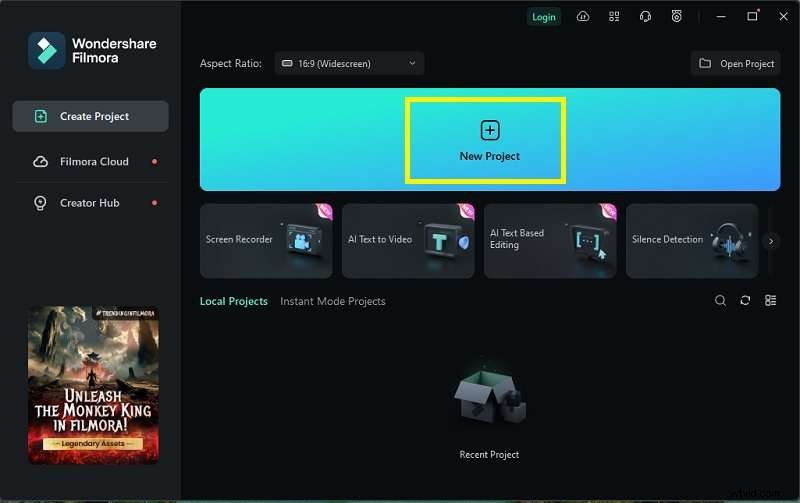Open the Monkey King promo banner

93,385
